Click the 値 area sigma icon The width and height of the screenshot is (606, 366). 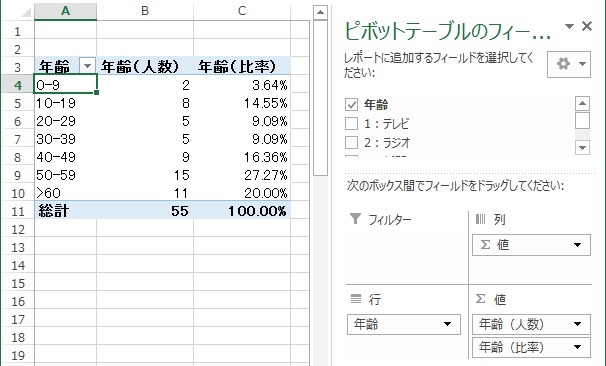point(480,298)
